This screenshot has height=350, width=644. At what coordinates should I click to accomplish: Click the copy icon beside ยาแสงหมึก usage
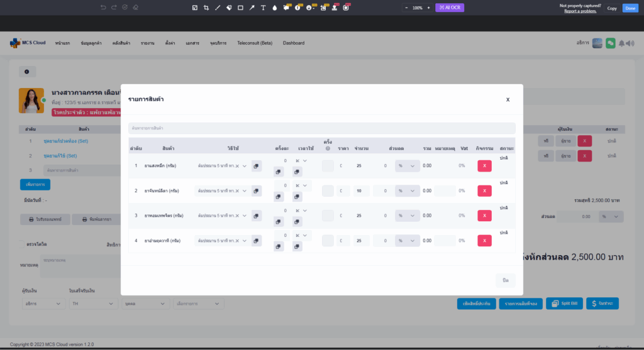pyautogui.click(x=257, y=166)
